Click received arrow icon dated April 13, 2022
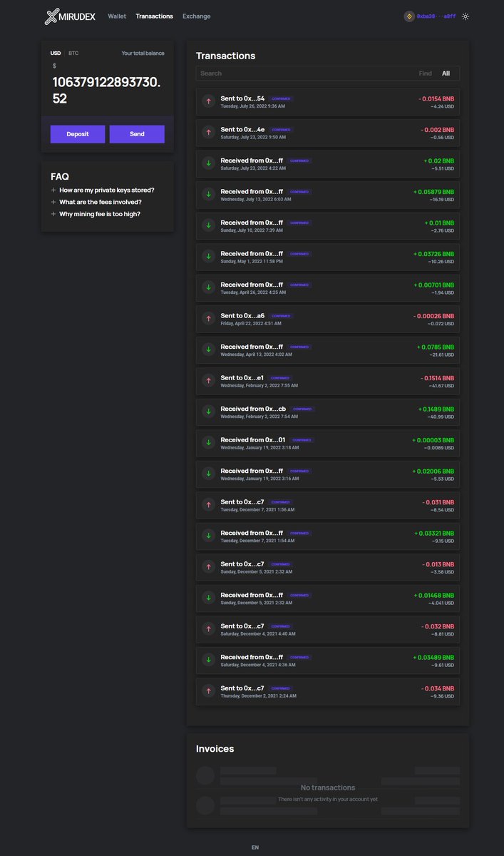The image size is (504, 856). 209,350
